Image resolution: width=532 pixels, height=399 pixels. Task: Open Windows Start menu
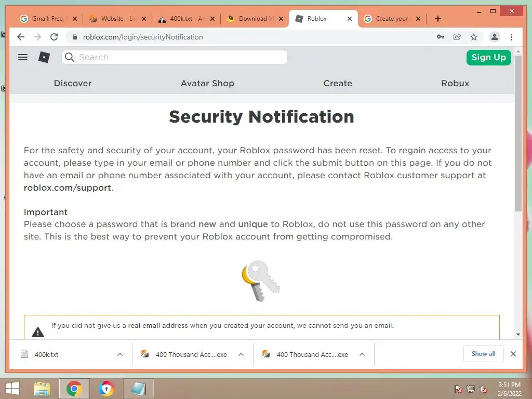tap(12, 389)
